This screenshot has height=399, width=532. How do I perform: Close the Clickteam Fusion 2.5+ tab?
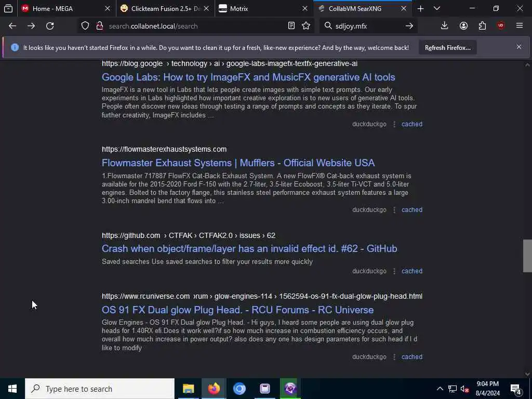point(206,8)
